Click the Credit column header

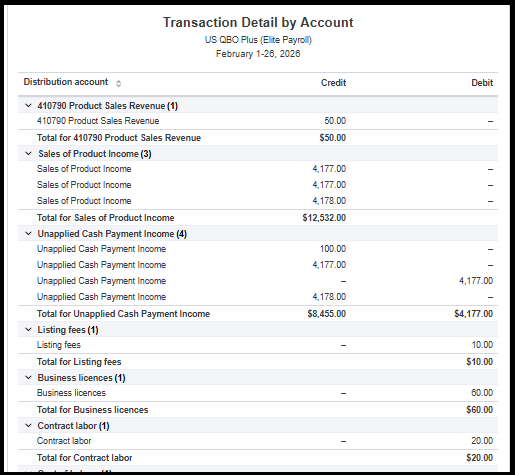[333, 83]
